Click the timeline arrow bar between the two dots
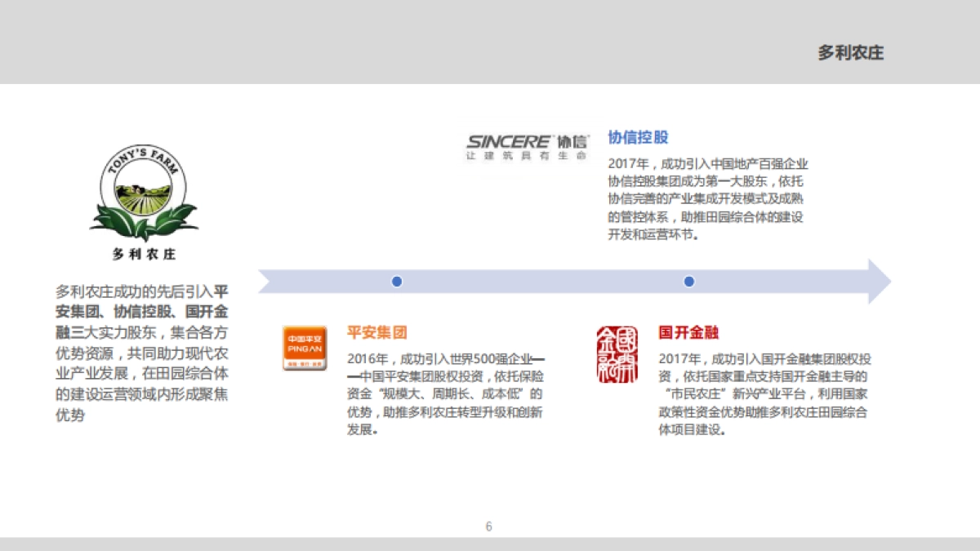 click(543, 282)
